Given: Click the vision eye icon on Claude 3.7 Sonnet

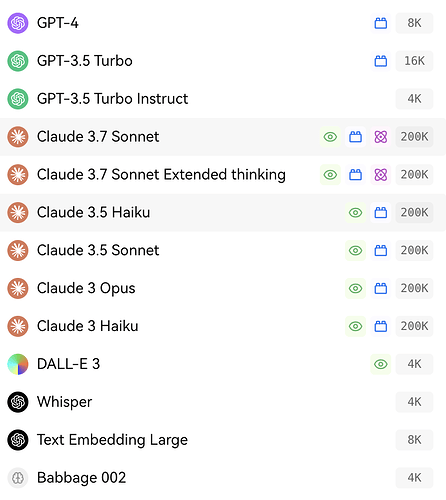Looking at the screenshot, I should coord(330,137).
